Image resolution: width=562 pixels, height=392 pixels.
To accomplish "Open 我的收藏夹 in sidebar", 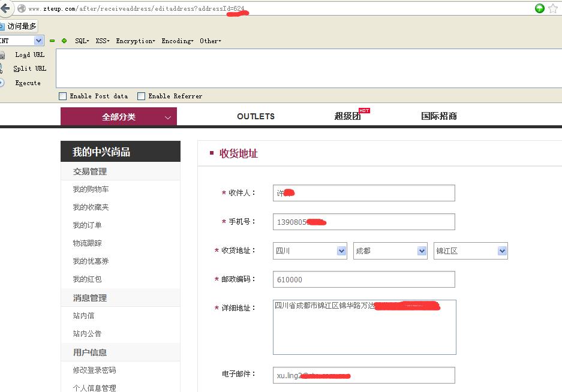I will point(91,207).
